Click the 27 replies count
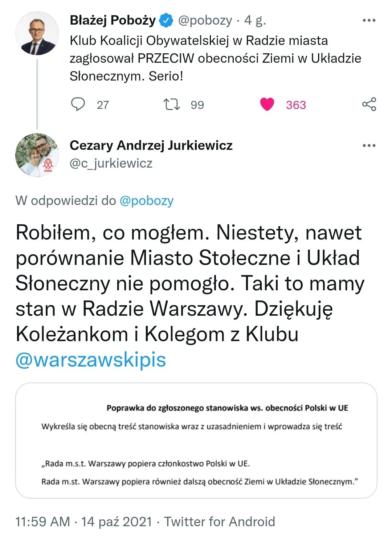This screenshot has height=540, width=392. tap(102, 105)
